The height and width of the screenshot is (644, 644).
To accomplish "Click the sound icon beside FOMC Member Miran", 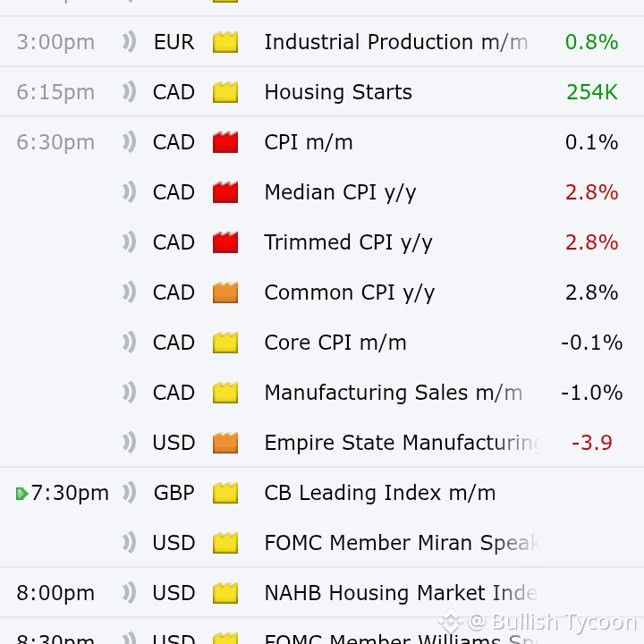I will (130, 543).
